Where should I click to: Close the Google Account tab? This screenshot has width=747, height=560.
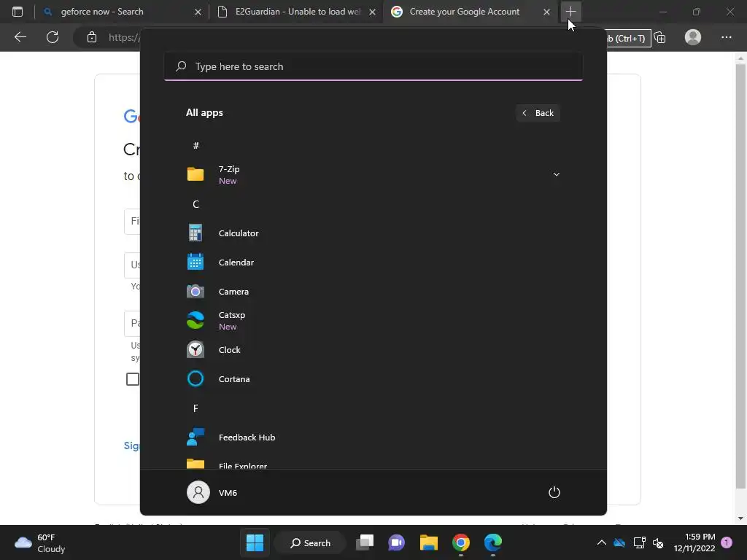point(546,12)
